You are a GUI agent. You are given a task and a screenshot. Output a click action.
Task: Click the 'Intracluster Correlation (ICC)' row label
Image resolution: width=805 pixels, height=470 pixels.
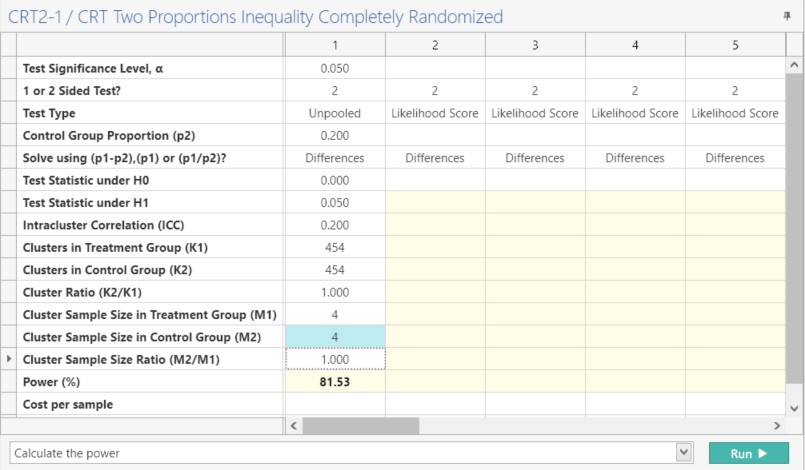103,225
